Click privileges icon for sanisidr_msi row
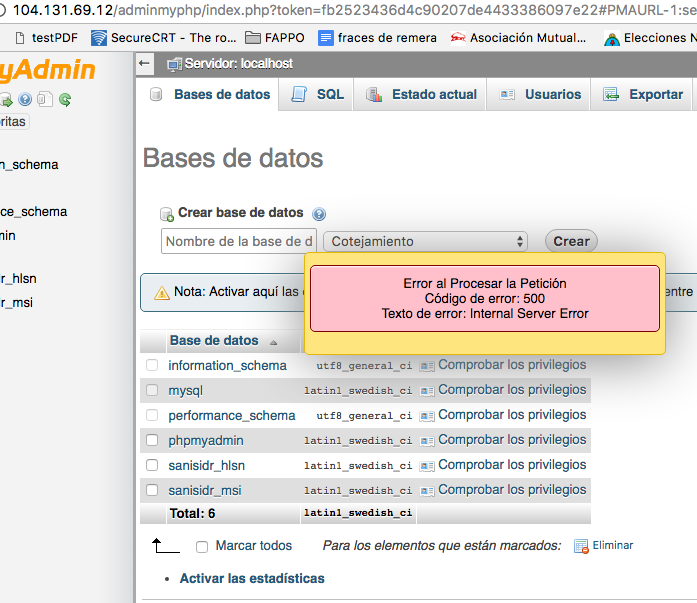The image size is (697, 603). [427, 491]
